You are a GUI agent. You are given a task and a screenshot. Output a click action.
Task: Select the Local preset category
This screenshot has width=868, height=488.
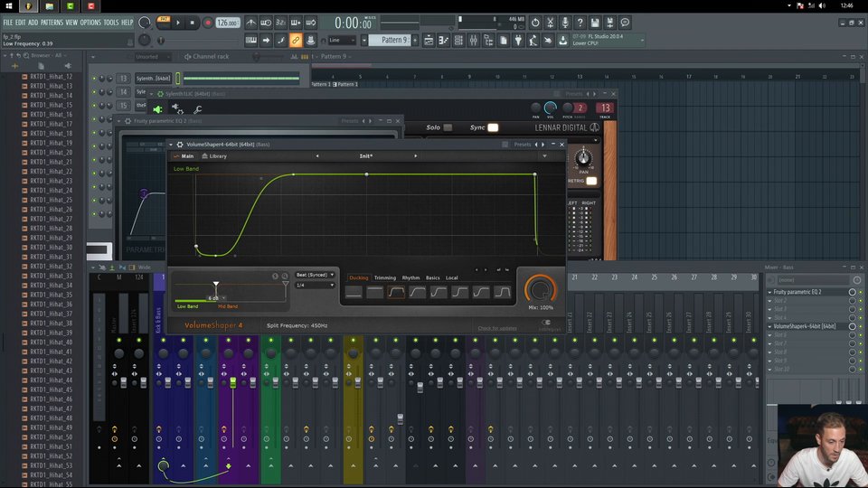[452, 277]
